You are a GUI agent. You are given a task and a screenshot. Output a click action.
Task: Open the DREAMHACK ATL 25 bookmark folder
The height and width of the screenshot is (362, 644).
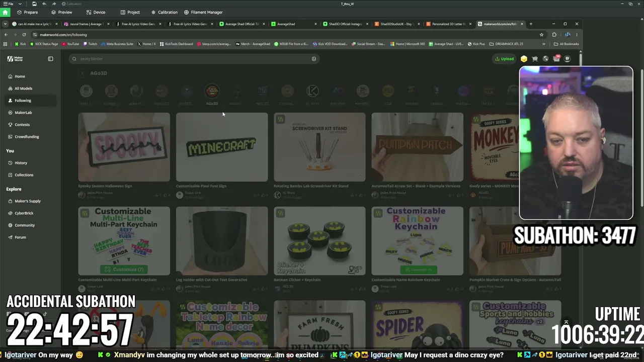point(506,44)
